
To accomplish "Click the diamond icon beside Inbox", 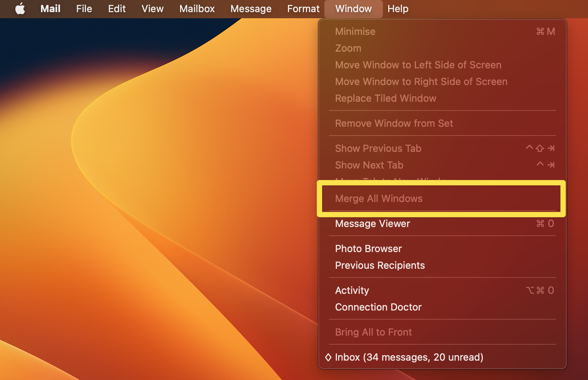I will 328,357.
